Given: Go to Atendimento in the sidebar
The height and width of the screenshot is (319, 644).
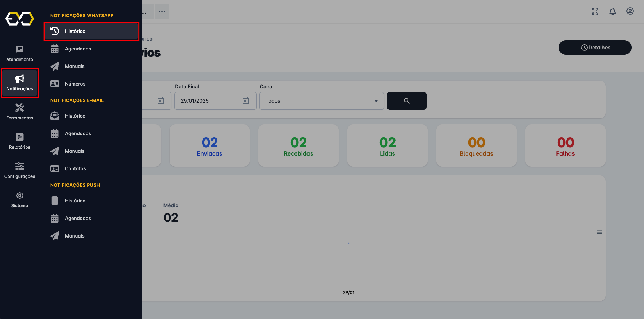Looking at the screenshot, I should (x=20, y=53).
